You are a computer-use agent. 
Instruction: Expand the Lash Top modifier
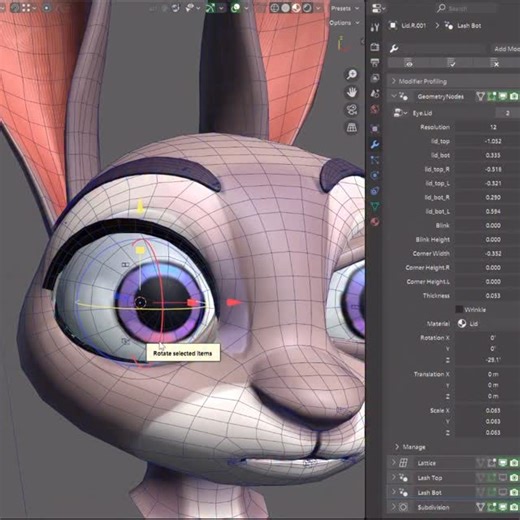394,477
